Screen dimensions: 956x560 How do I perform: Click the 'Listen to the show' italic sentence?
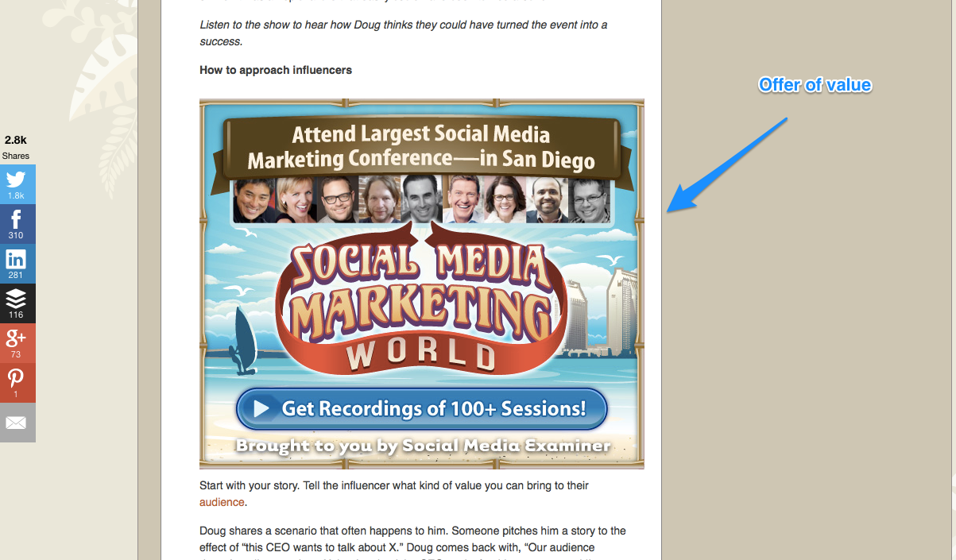pos(404,33)
